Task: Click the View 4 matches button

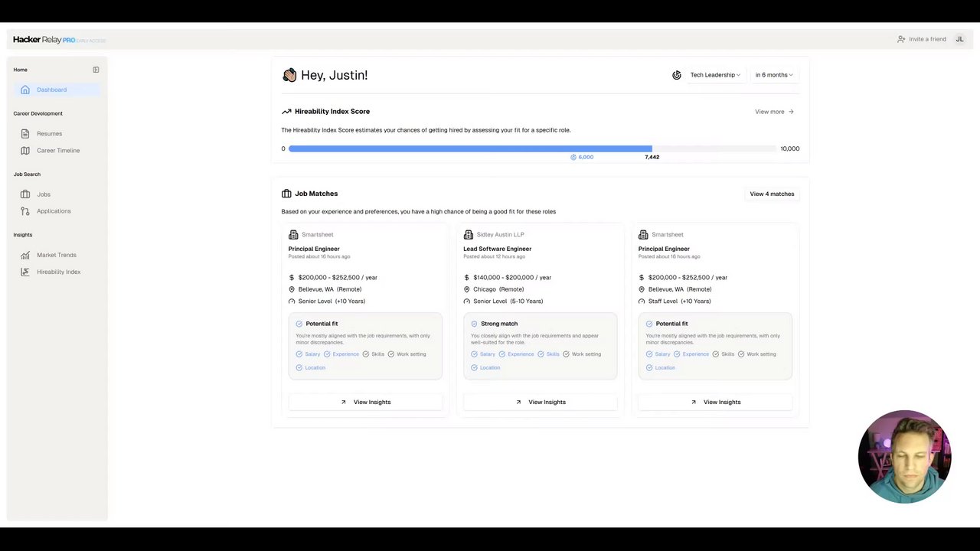Action: 772,194
